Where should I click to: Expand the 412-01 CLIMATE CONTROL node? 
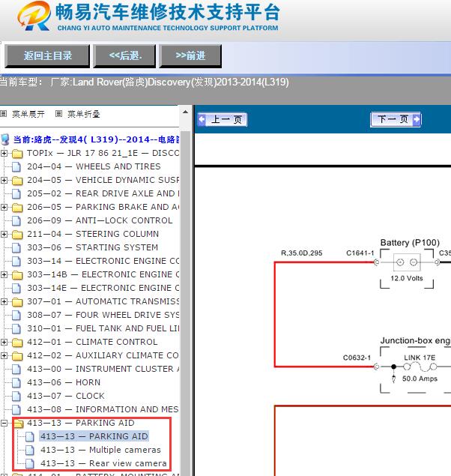point(4,342)
